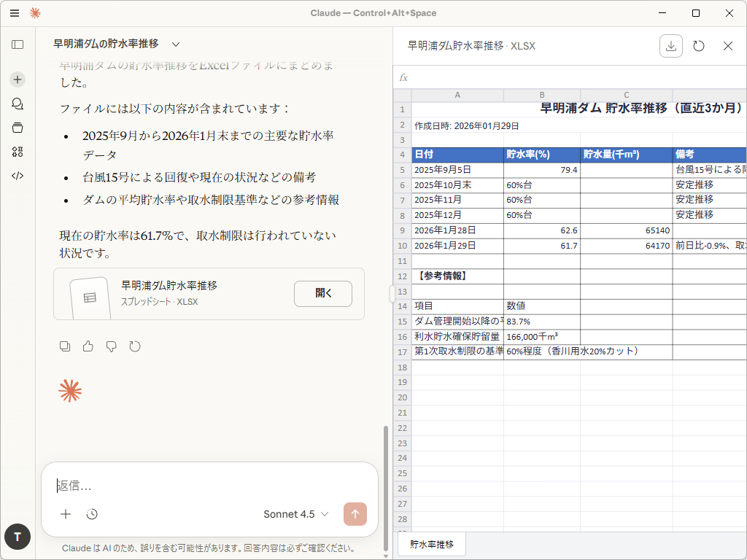Screen dimensions: 747x560
Task: Download the XLSX file from the preview panel
Action: (670, 45)
